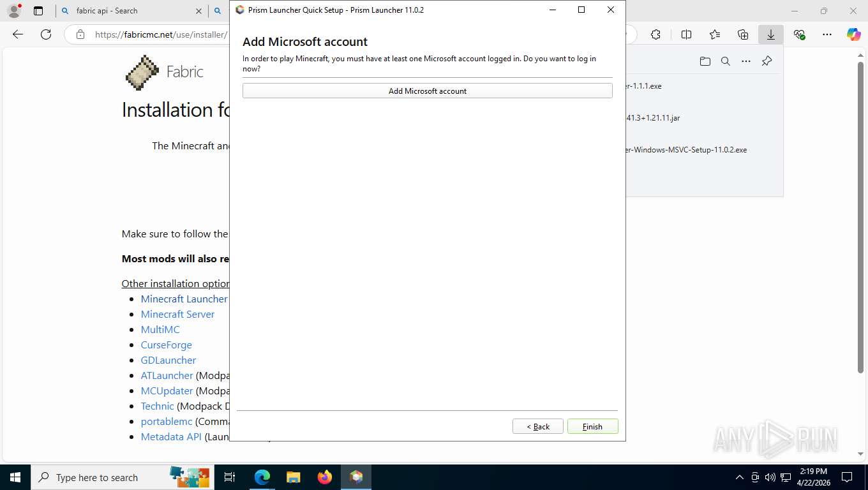Image resolution: width=868 pixels, height=490 pixels.
Task: Maximize the Prism Launcher setup window
Action: [581, 10]
